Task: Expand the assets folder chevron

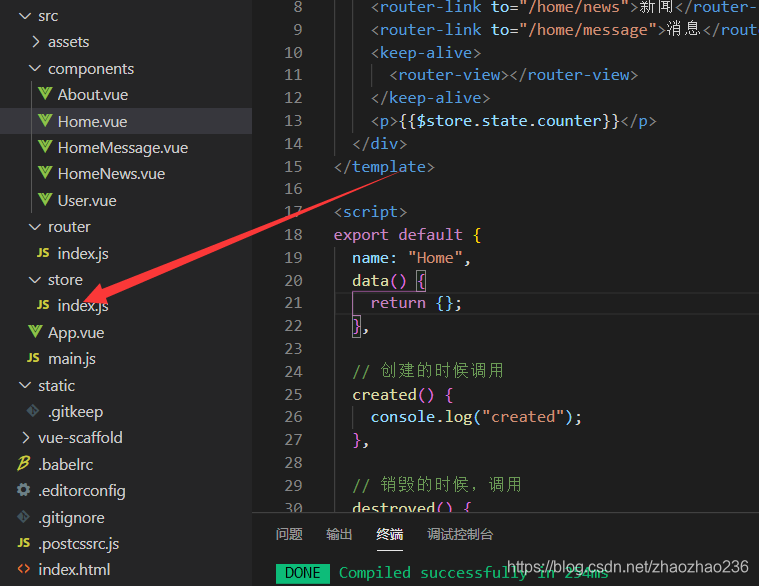Action: [x=35, y=42]
